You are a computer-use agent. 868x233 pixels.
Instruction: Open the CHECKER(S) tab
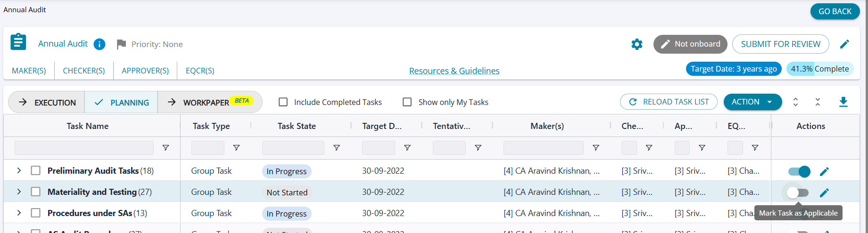[x=84, y=71]
